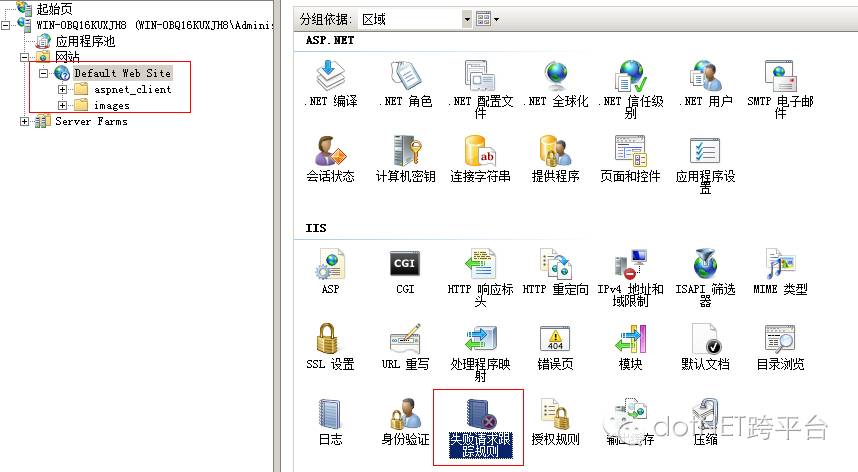Open the SSL 设置 feature
This screenshot has width=858, height=472.
(x=331, y=347)
